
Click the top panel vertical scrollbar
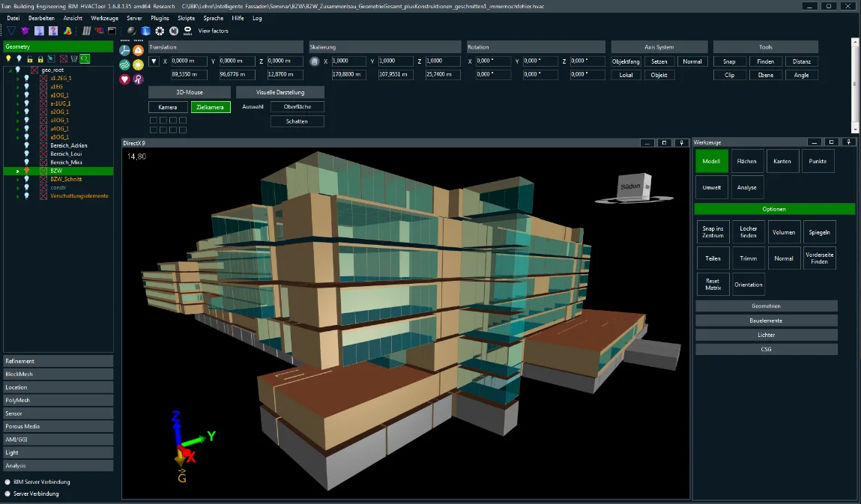(854, 85)
